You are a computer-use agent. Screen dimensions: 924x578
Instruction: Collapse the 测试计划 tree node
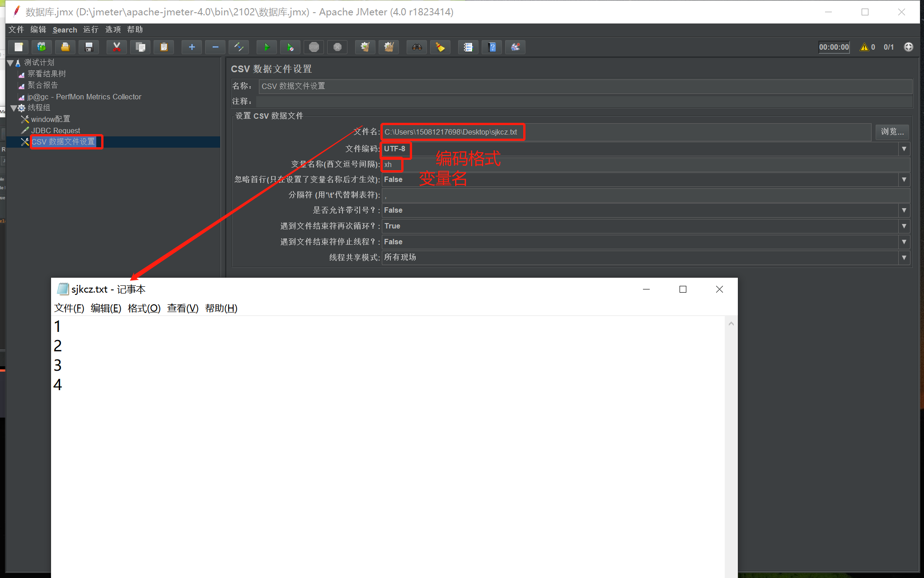pos(10,63)
